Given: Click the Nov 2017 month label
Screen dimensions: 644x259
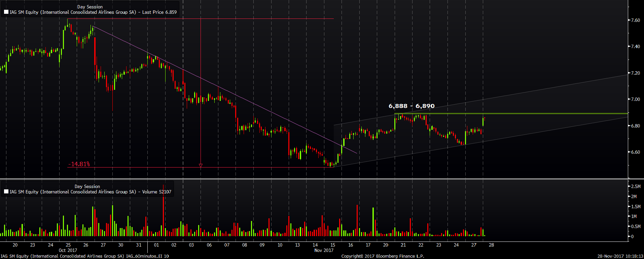Looking at the screenshot, I should (x=324, y=250).
